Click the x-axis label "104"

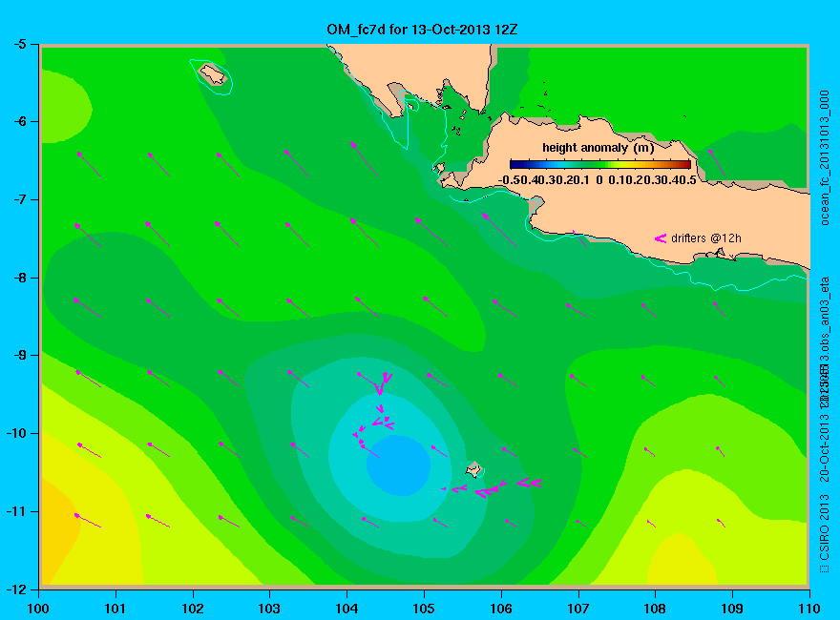point(346,609)
